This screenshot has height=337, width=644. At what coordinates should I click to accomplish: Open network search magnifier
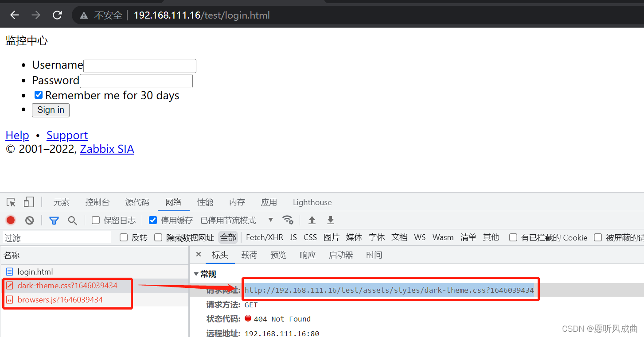tap(72, 220)
